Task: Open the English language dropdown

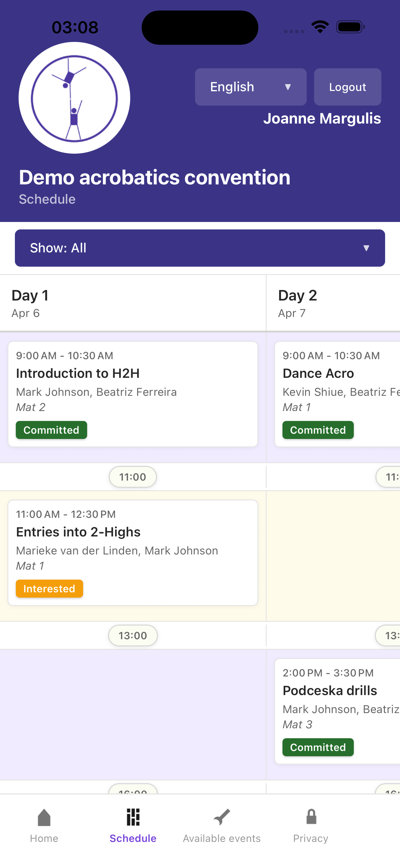Action: click(x=251, y=87)
